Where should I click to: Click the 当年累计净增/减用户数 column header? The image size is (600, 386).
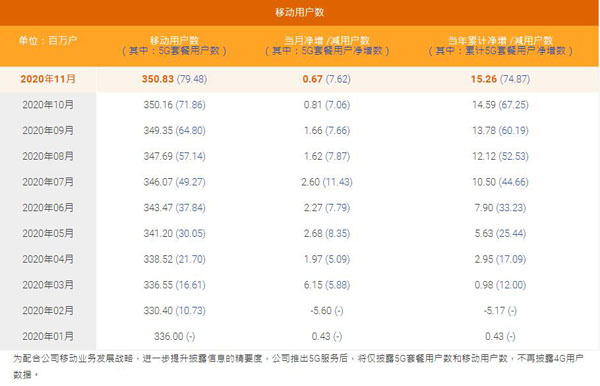(x=500, y=46)
